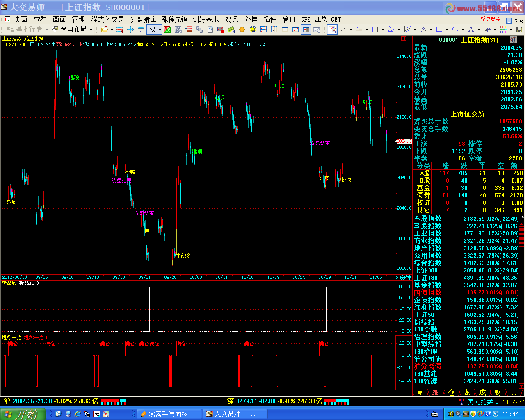
Task: Open the 程式化交易 menu
Action: pyautogui.click(x=107, y=19)
